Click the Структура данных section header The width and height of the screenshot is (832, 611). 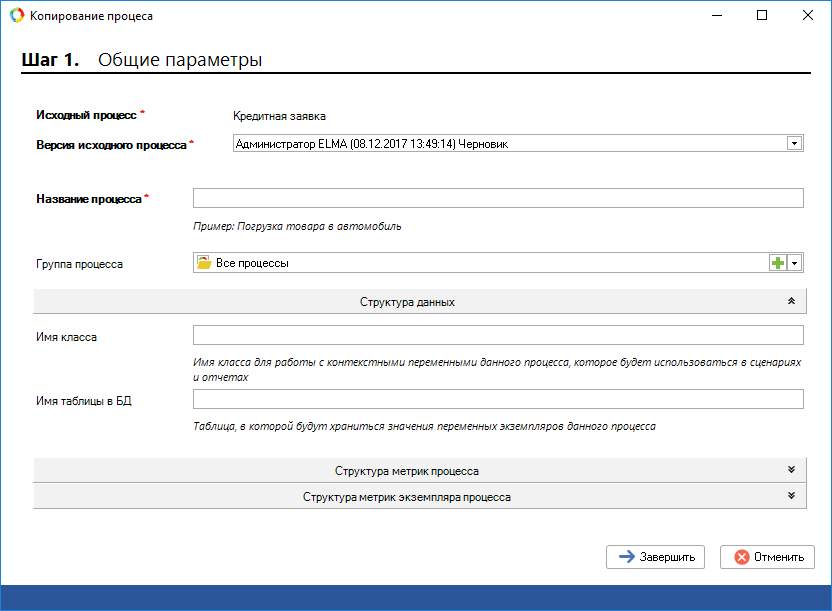point(408,301)
